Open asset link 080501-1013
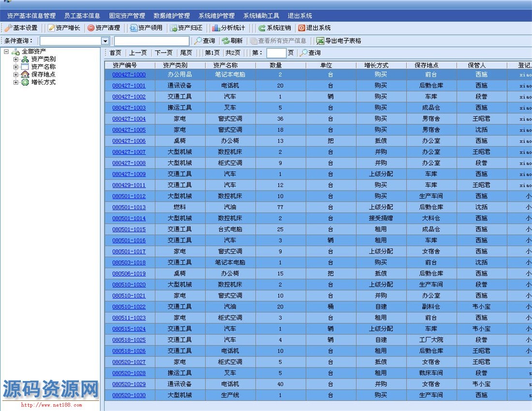 point(129,207)
